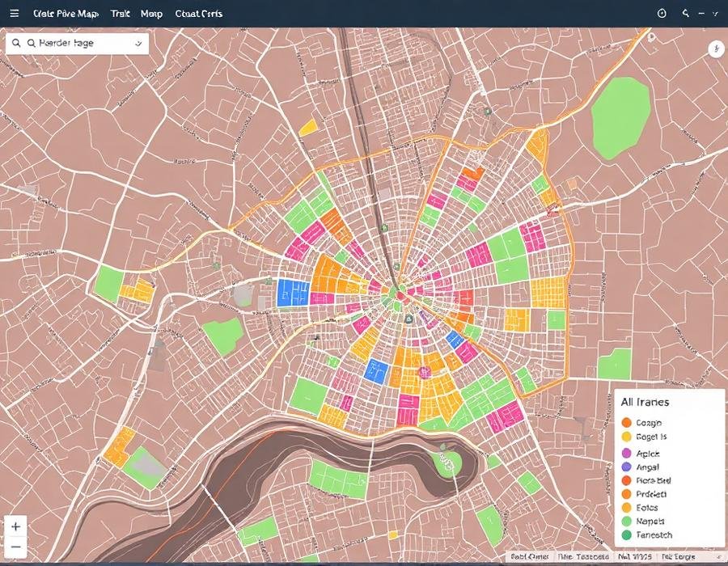Zoom in with the plus button
728x566 pixels.
point(16,526)
